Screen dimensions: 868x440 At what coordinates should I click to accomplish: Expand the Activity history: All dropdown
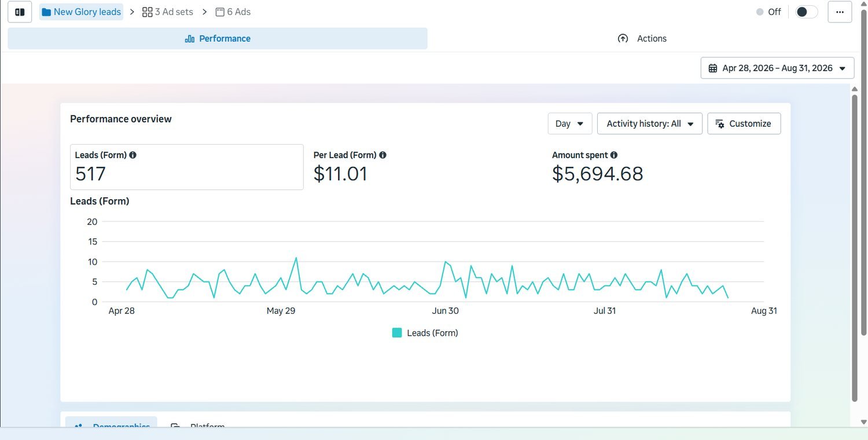[x=650, y=123]
